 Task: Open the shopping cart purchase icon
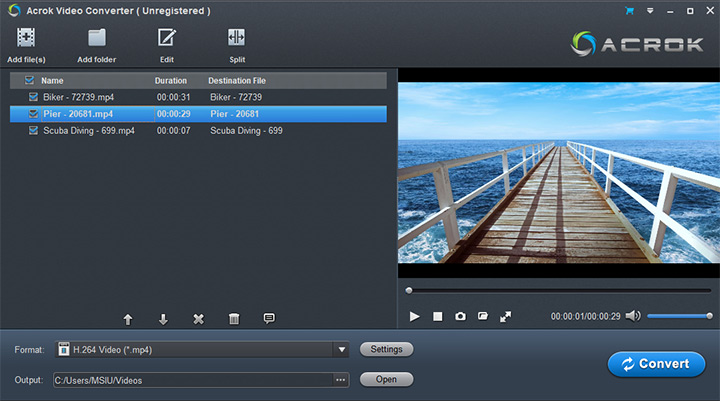click(629, 11)
